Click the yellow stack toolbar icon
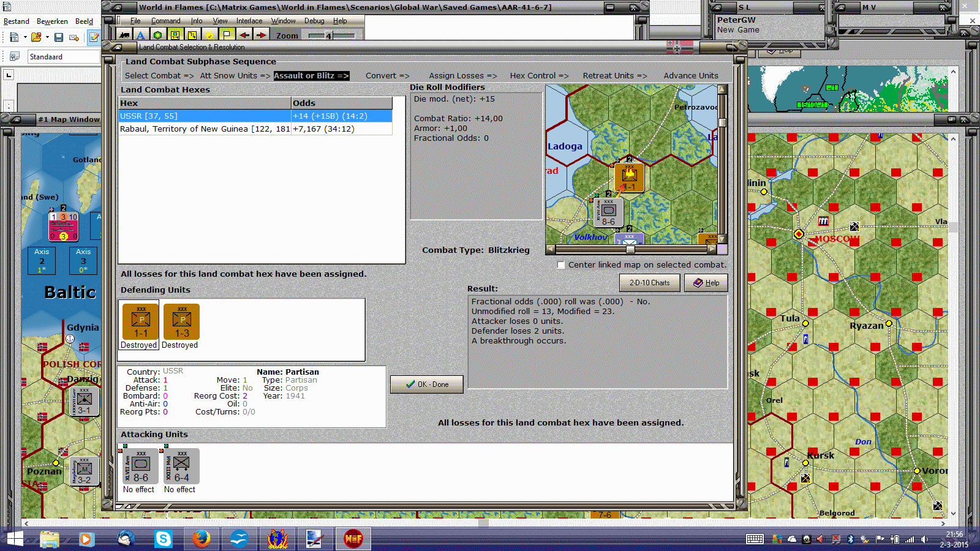This screenshot has width=980, height=551. coord(192,35)
